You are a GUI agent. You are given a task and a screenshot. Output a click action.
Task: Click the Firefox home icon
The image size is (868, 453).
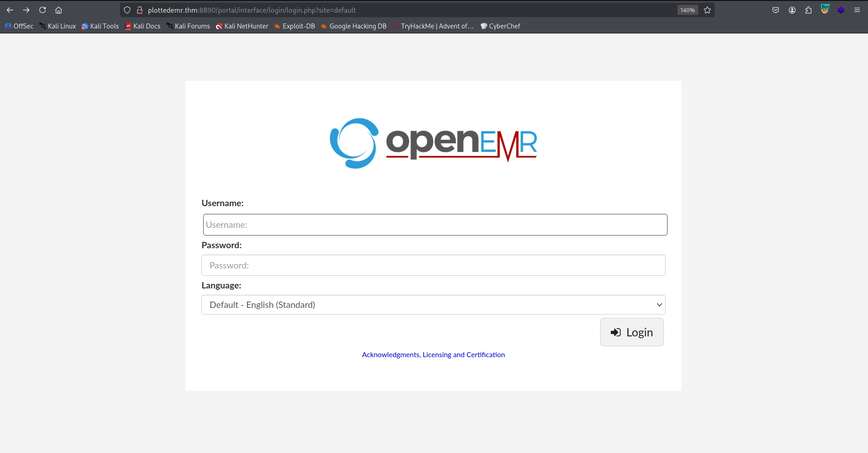point(58,10)
